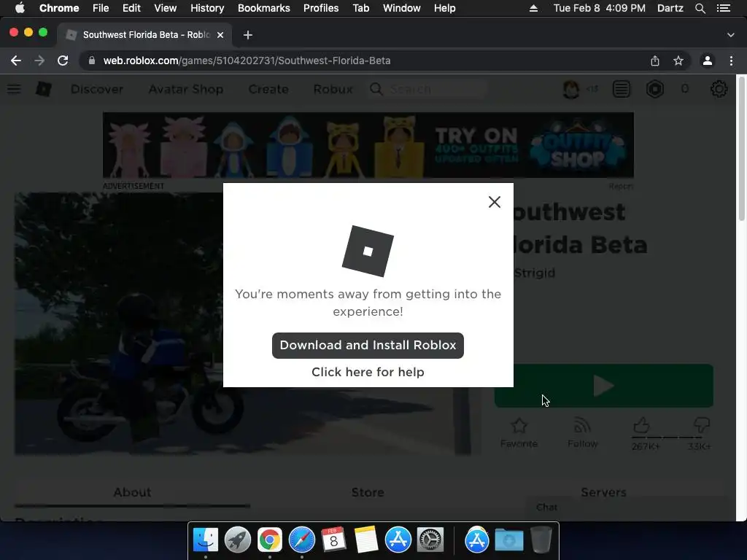The image size is (747, 560).
Task: Open the Avatar Shop link
Action: [x=186, y=89]
